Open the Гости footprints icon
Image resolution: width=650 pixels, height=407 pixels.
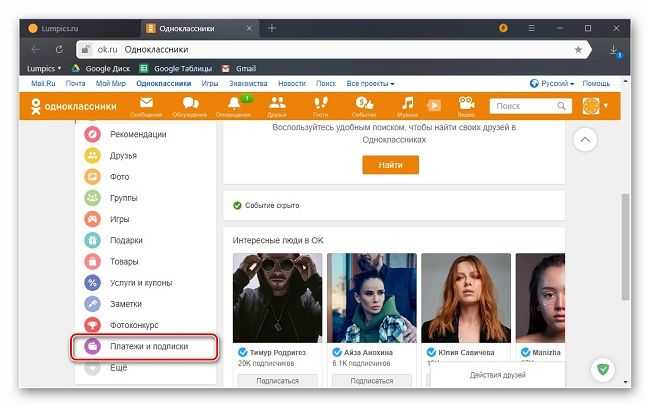click(x=321, y=105)
